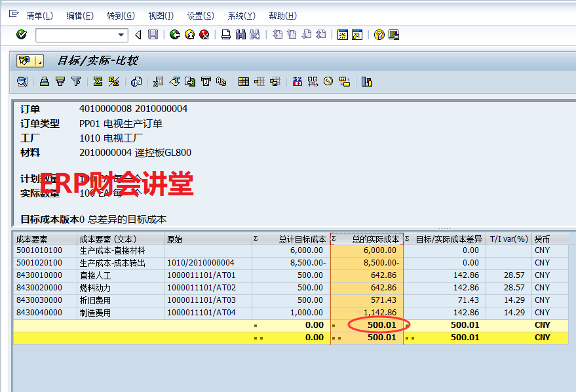Open the 清单 menu
The image size is (576, 392).
tap(39, 15)
